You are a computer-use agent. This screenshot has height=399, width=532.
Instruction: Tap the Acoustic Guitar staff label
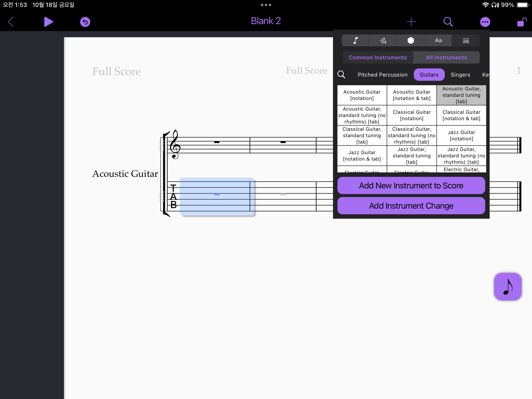click(x=125, y=174)
